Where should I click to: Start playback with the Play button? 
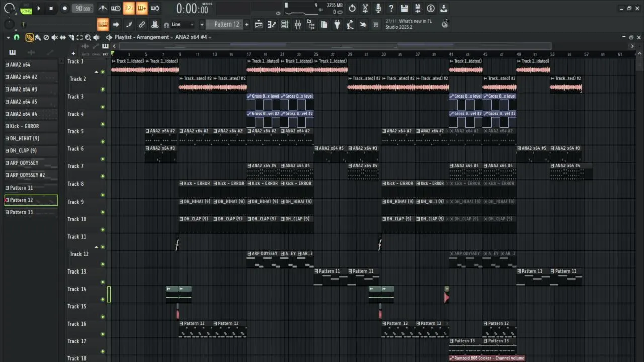[x=39, y=8]
